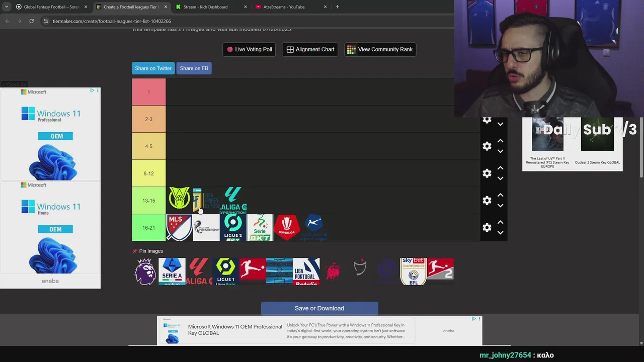
Task: Select the red Superliga logo
Action: pyautogui.click(x=287, y=228)
